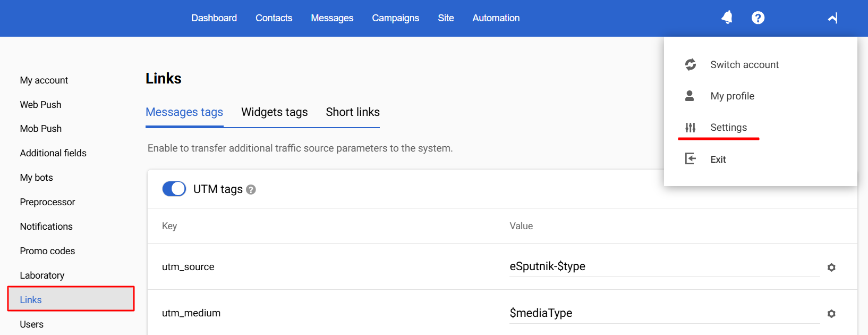Screen dimensions: 868x335
Task: Go to Automation in the top menu
Action: point(496,18)
